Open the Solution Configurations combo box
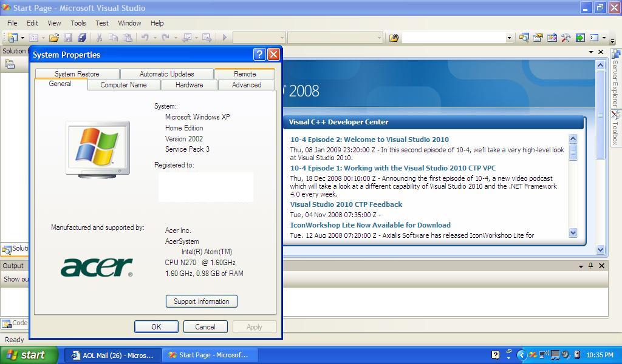The image size is (622, 364). (259, 38)
